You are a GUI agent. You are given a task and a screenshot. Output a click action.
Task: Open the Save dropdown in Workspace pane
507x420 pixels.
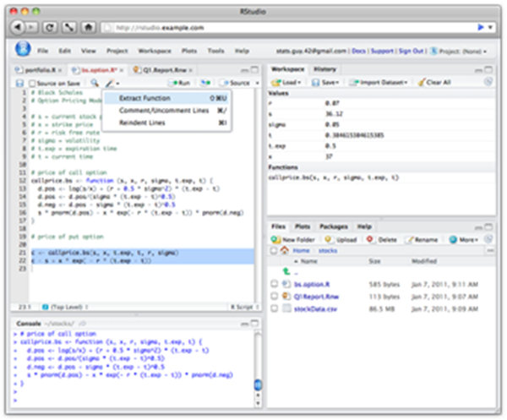coord(325,83)
